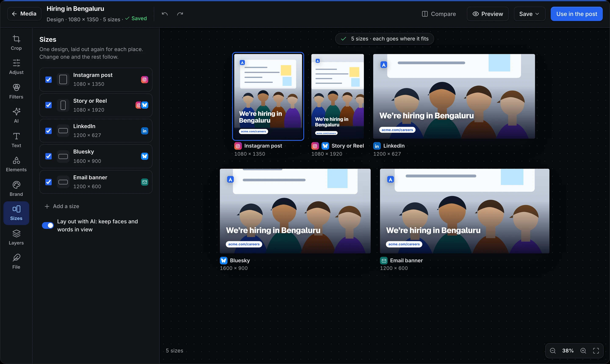Open the AI sparkle tool
610x364 pixels.
click(16, 115)
